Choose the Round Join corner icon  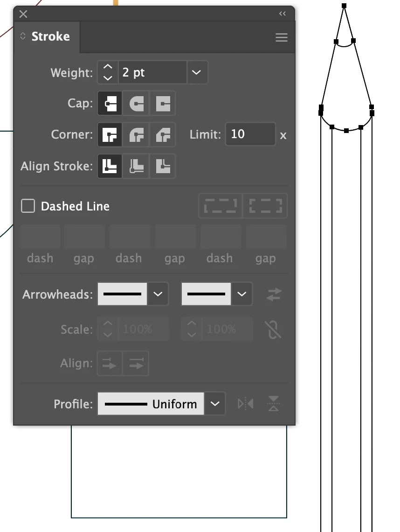tap(136, 134)
